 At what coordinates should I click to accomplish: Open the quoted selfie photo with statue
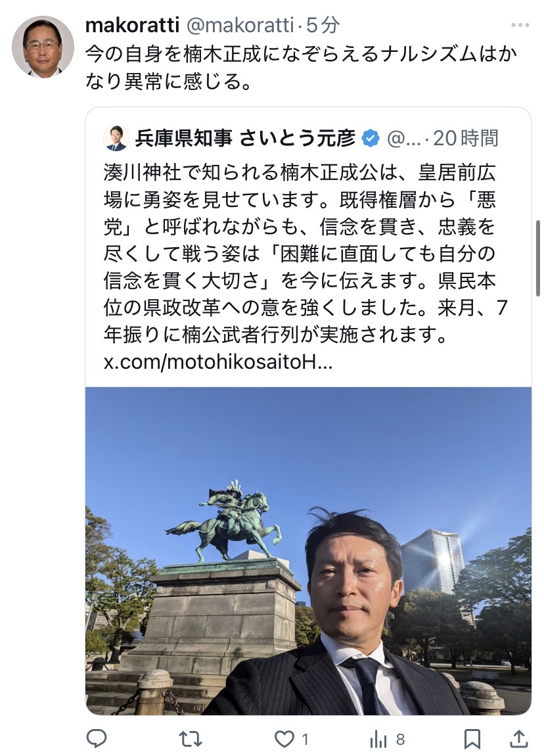308,551
